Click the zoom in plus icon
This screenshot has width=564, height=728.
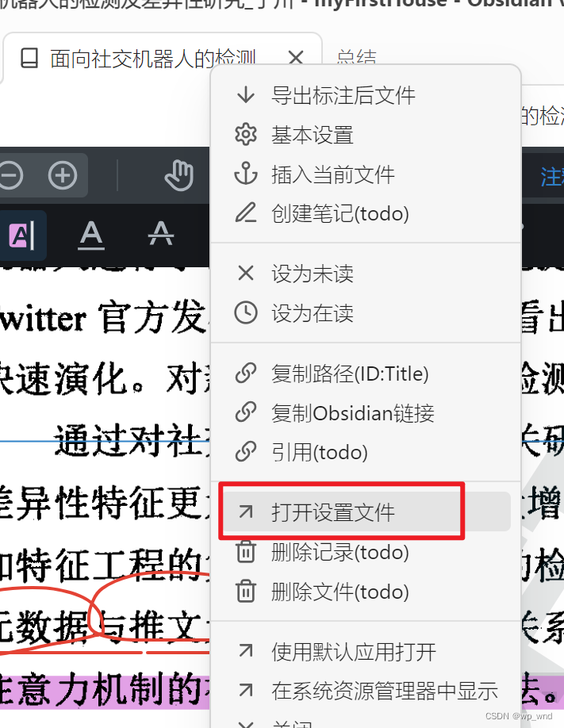click(x=63, y=175)
